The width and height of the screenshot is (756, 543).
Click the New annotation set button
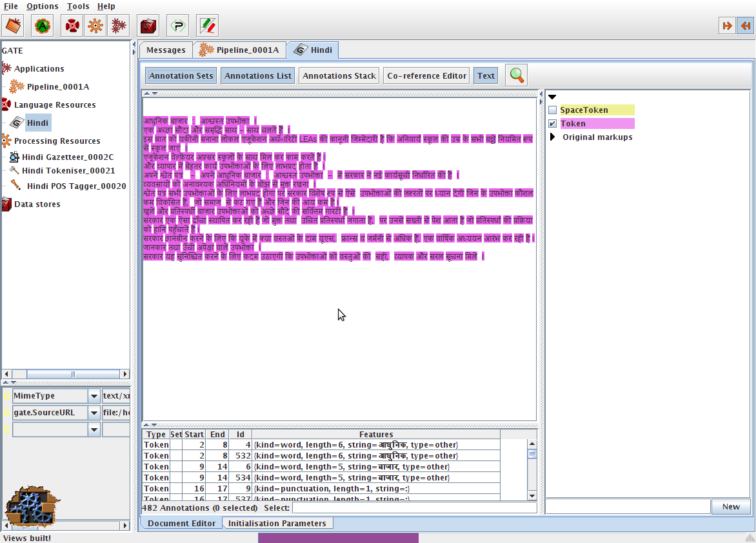pyautogui.click(x=730, y=507)
